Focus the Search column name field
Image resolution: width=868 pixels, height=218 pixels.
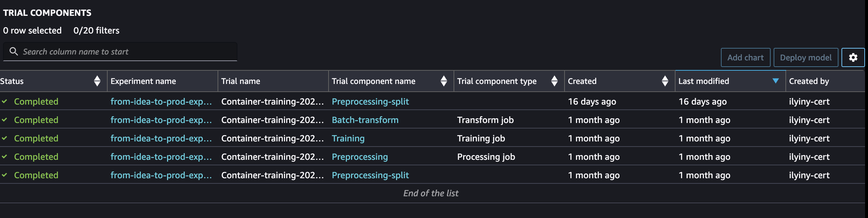pyautogui.click(x=120, y=52)
